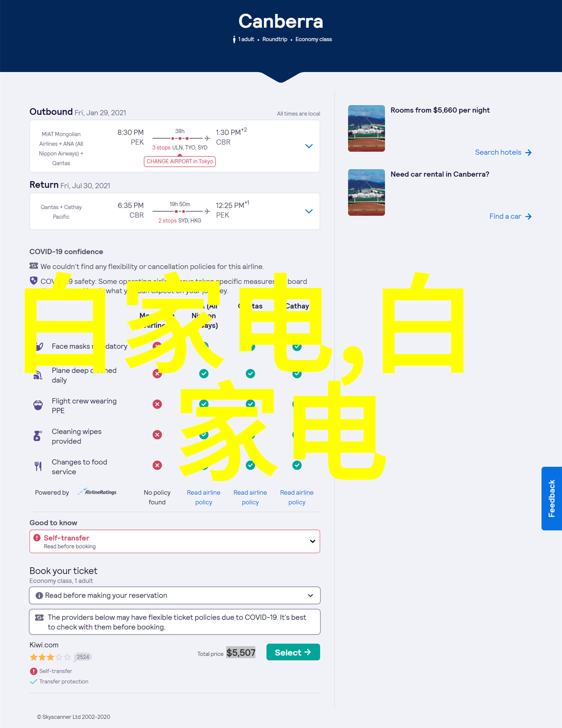Viewport: 562px width, 728px height.
Task: Expand the Self-transfer warning box
Action: [x=174, y=541]
